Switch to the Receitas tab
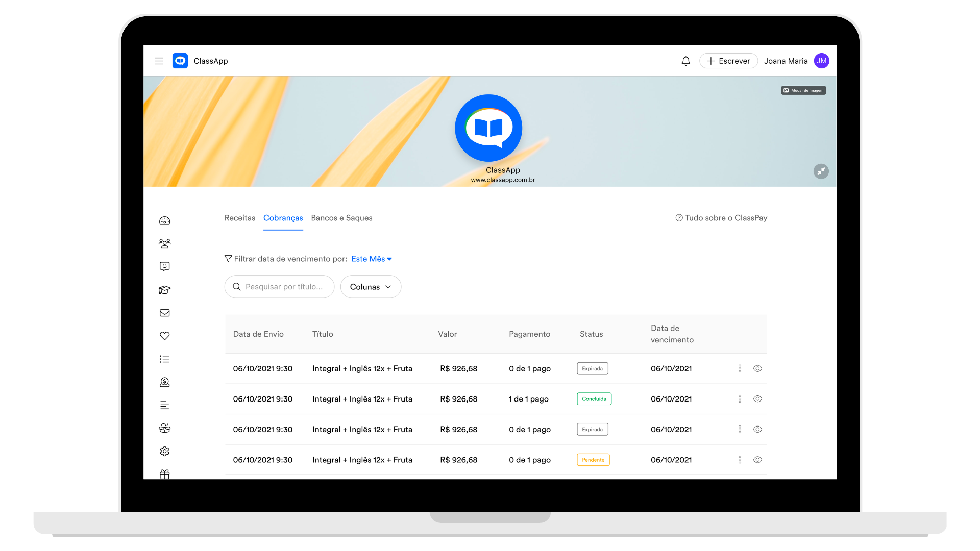 pyautogui.click(x=240, y=218)
